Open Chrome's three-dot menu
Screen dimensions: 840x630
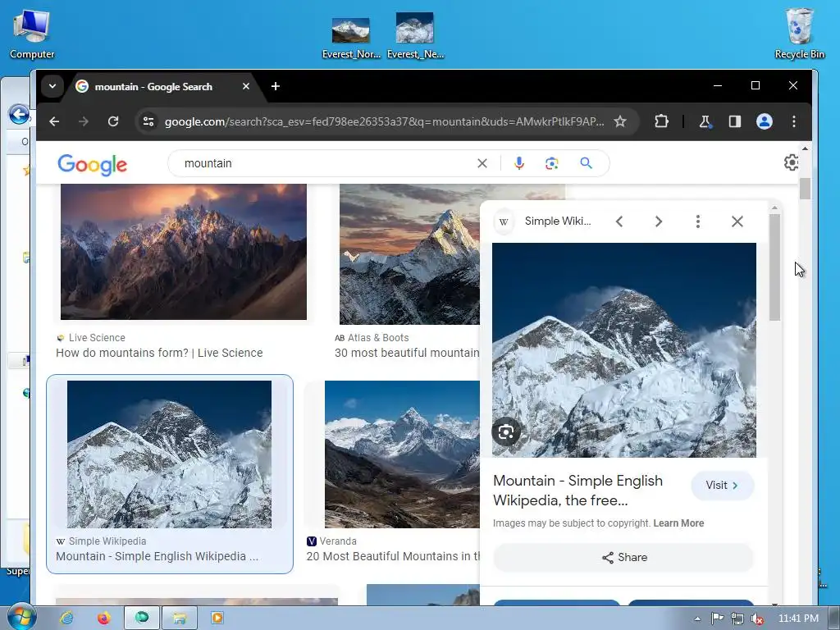pos(794,121)
